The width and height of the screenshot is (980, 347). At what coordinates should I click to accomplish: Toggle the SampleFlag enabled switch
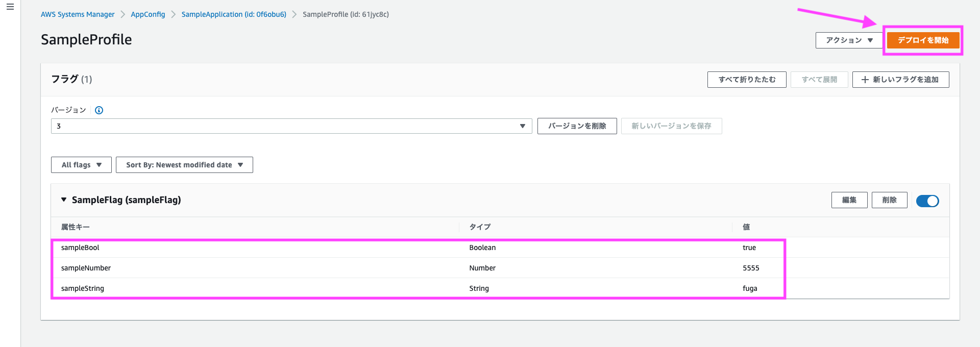click(x=927, y=201)
